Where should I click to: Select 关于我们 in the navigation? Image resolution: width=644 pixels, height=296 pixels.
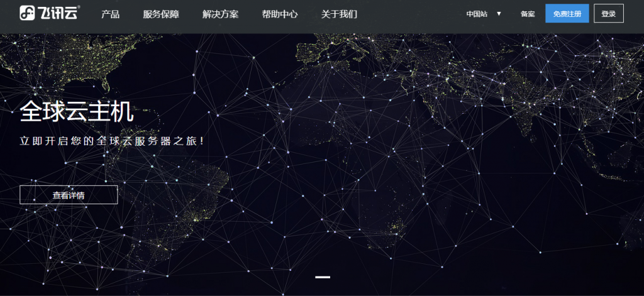click(x=339, y=14)
